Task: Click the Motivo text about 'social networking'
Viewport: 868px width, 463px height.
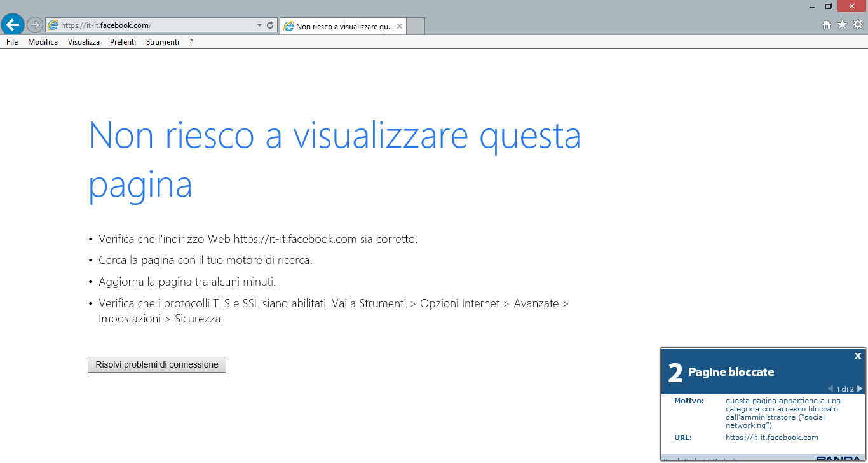Action: (783, 413)
